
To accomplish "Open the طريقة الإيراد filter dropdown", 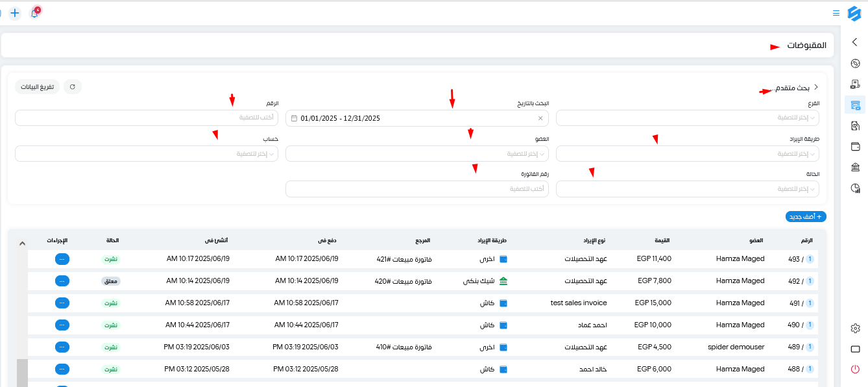I will tap(688, 154).
